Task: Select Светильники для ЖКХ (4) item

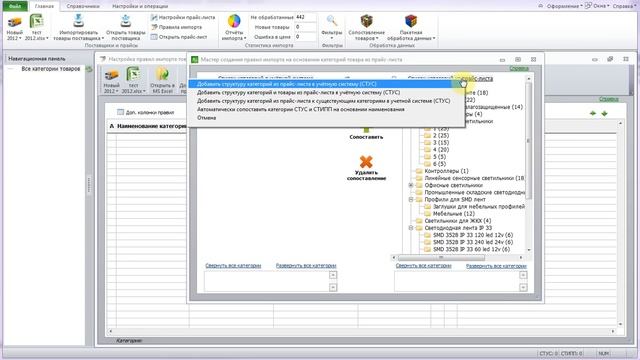Action: coord(458,221)
